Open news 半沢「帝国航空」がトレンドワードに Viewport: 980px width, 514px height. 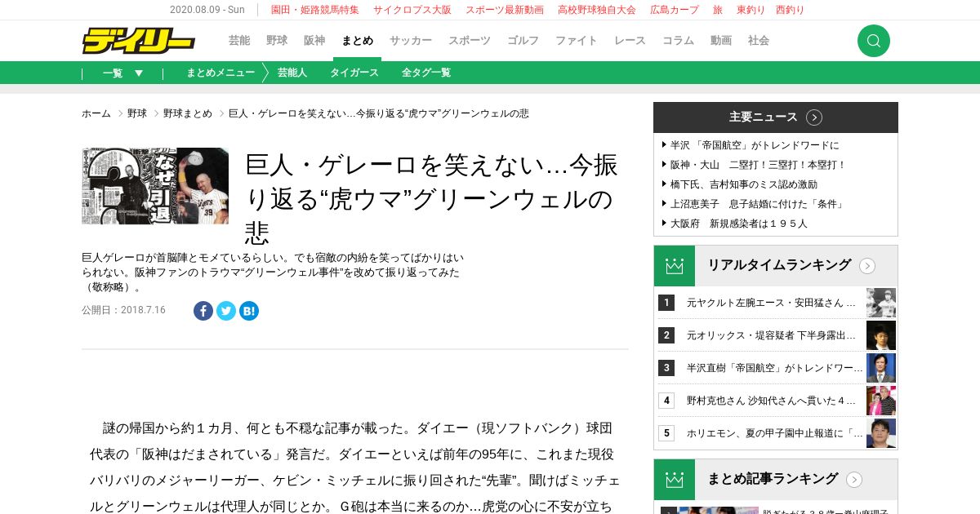tap(754, 145)
